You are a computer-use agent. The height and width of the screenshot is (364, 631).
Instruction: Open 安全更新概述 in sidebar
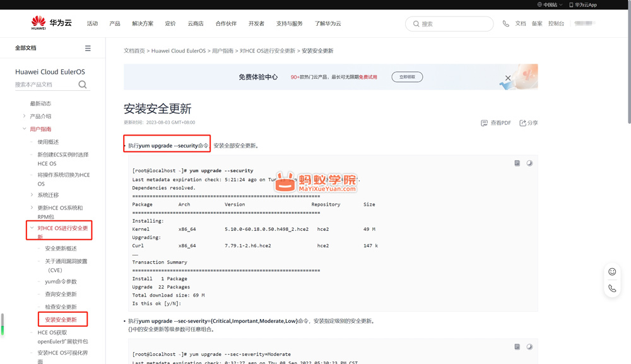(61, 249)
